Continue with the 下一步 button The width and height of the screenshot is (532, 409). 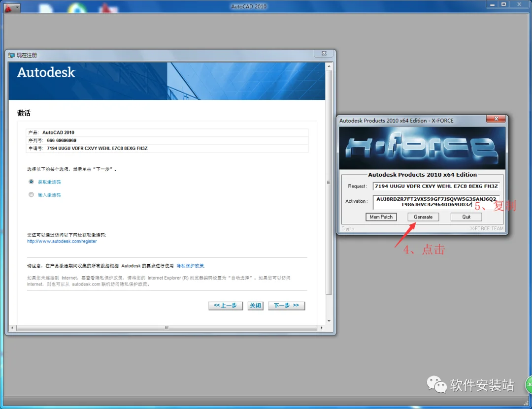point(286,306)
